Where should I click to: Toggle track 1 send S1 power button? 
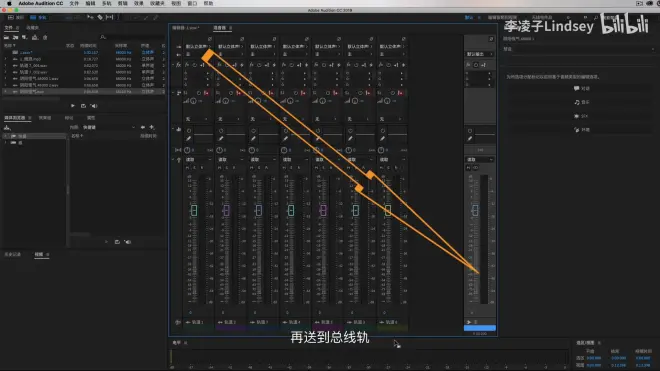[199, 93]
